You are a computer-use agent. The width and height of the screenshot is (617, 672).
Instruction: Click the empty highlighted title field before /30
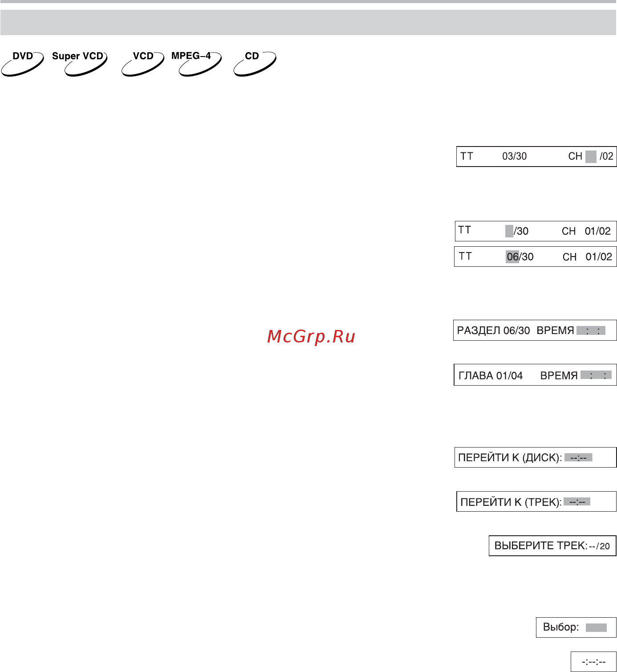(509, 231)
